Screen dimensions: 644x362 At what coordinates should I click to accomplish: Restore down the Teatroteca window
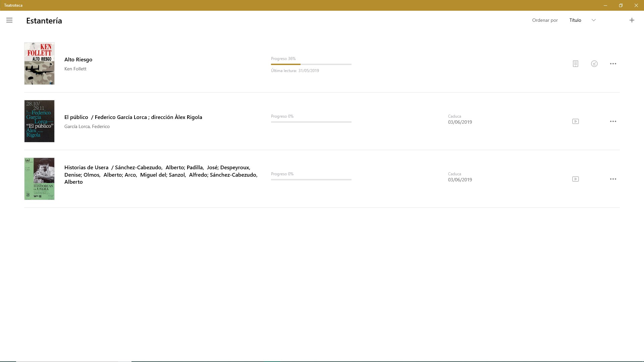point(621,5)
